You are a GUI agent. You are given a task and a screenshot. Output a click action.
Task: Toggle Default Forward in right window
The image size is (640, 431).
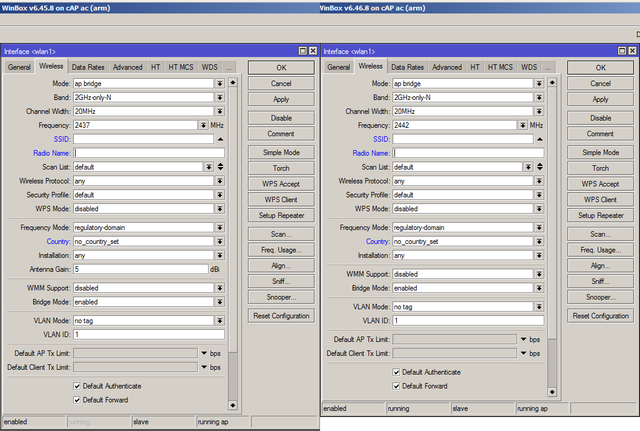[x=396, y=386]
